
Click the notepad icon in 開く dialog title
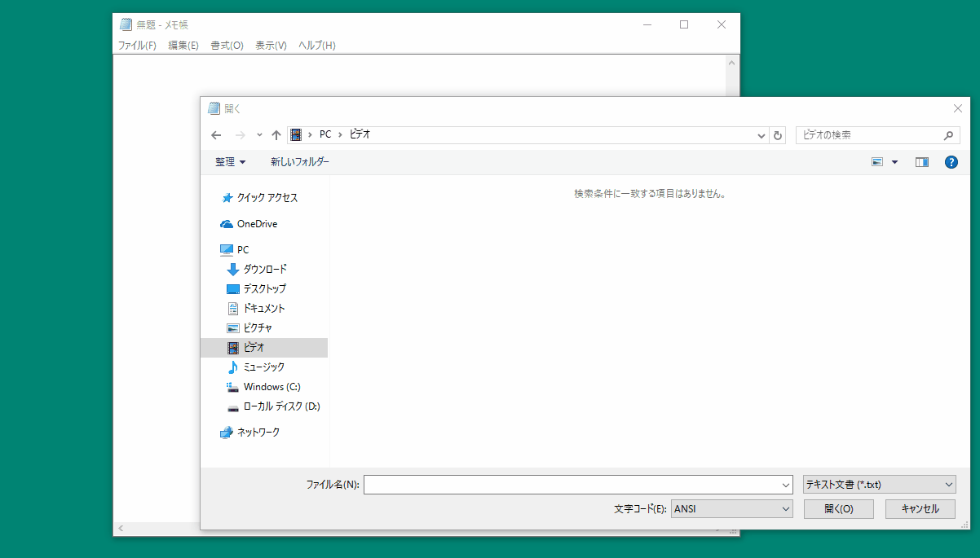pyautogui.click(x=214, y=108)
